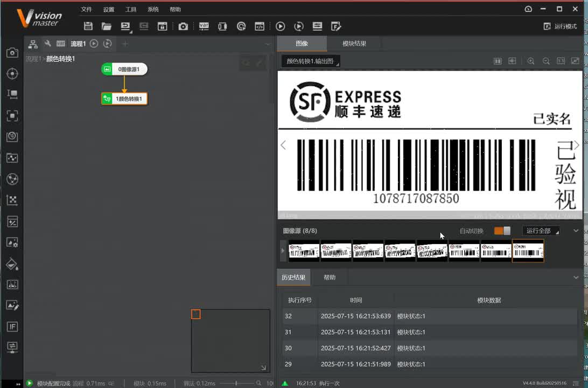588x388 pixels.
Task: Open the 运行全部 dropdown
Action: (541, 231)
